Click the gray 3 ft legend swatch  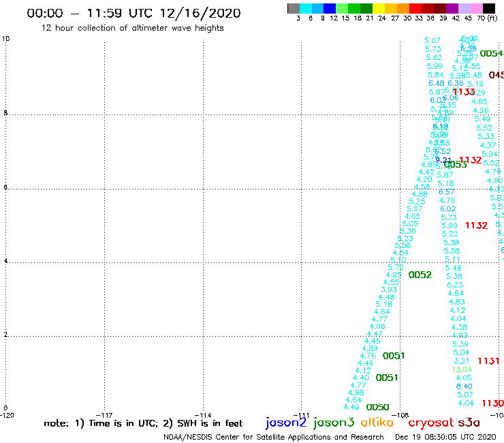(294, 8)
